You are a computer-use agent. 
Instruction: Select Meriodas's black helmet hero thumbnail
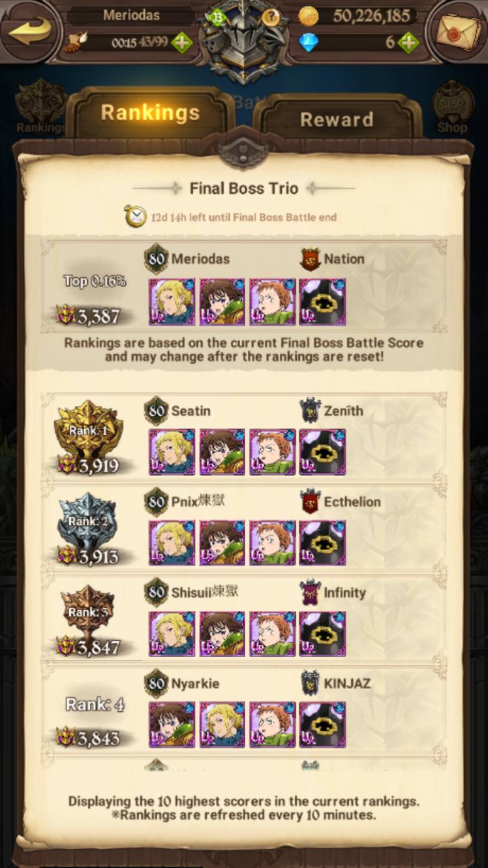(x=322, y=302)
